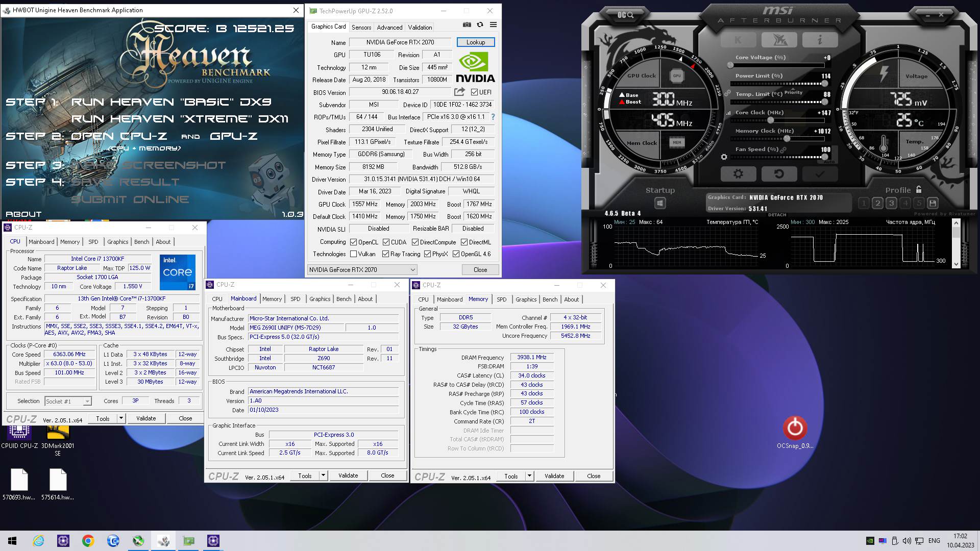Refresh GPU-Z data with the refresh icon
980x551 pixels.
tap(480, 24)
